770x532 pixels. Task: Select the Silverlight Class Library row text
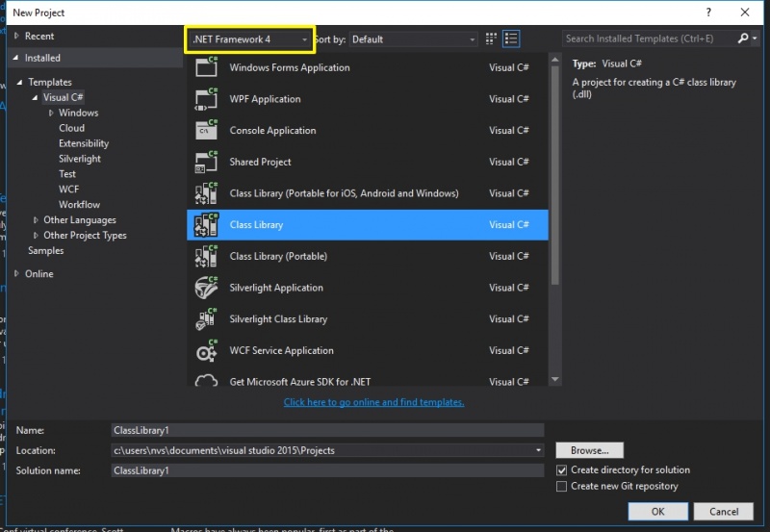pos(278,318)
